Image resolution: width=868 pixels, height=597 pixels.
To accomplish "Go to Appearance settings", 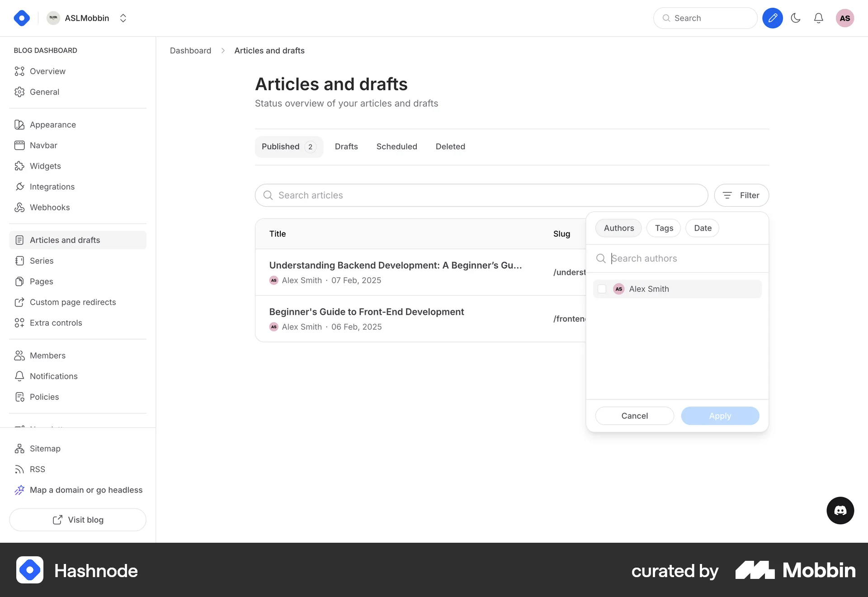I will 78,124.
